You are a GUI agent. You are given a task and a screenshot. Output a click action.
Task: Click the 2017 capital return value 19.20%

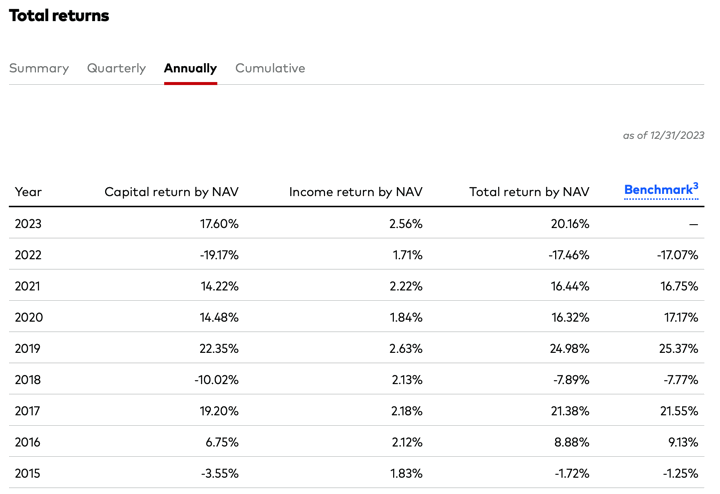[217, 411]
